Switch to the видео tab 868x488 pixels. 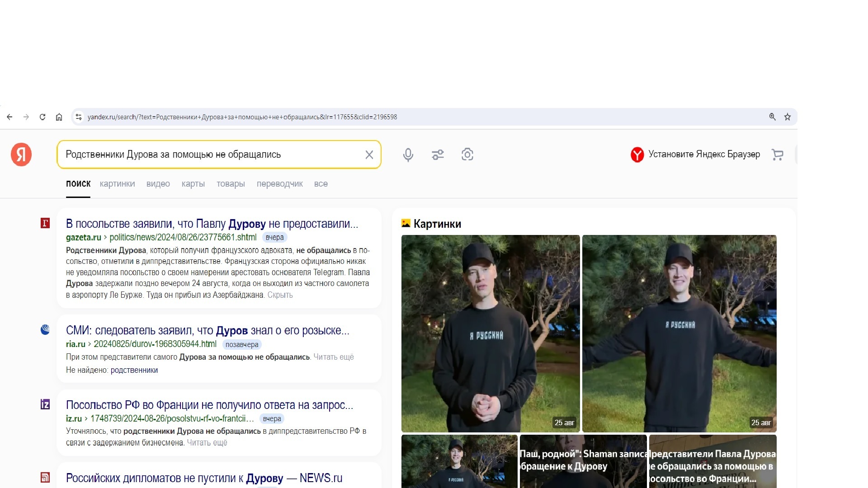[158, 184]
